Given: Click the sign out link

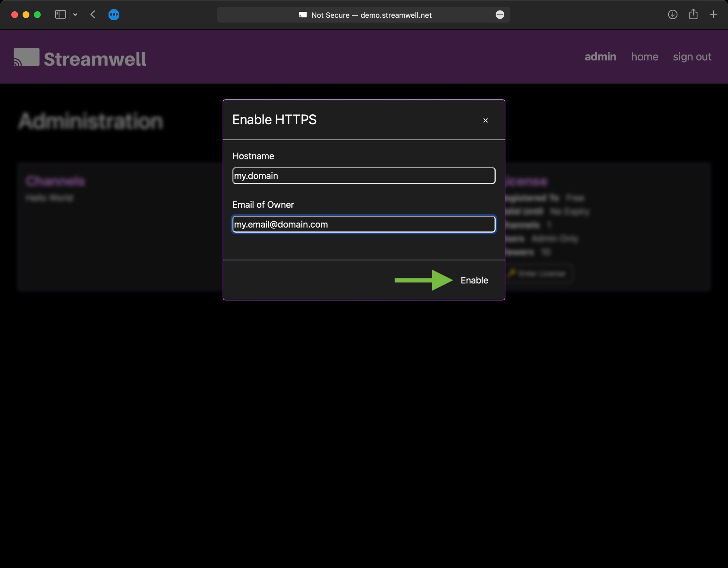Looking at the screenshot, I should (x=692, y=57).
